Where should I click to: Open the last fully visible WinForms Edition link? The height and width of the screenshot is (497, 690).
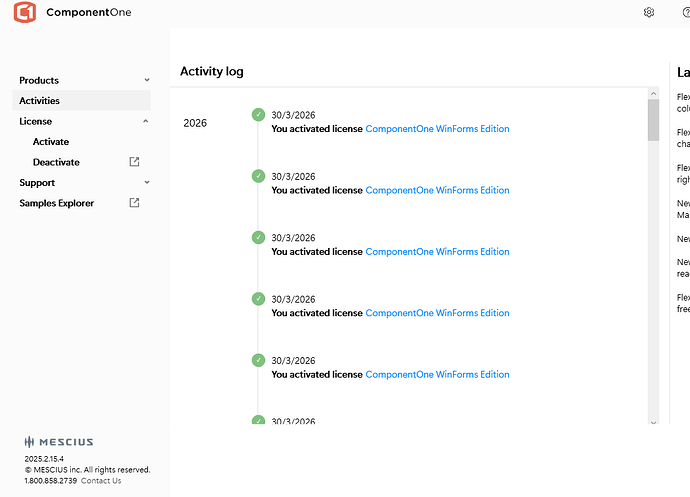coord(437,375)
